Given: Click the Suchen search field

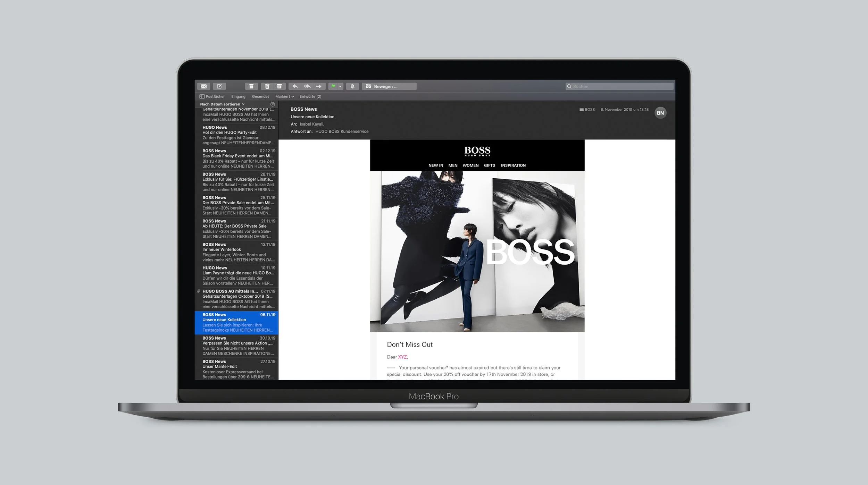Looking at the screenshot, I should pos(620,86).
